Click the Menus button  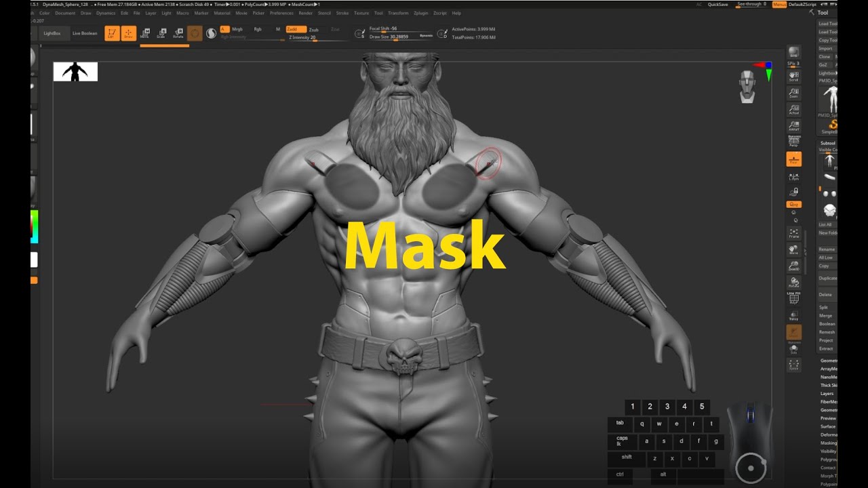pyautogui.click(x=779, y=5)
